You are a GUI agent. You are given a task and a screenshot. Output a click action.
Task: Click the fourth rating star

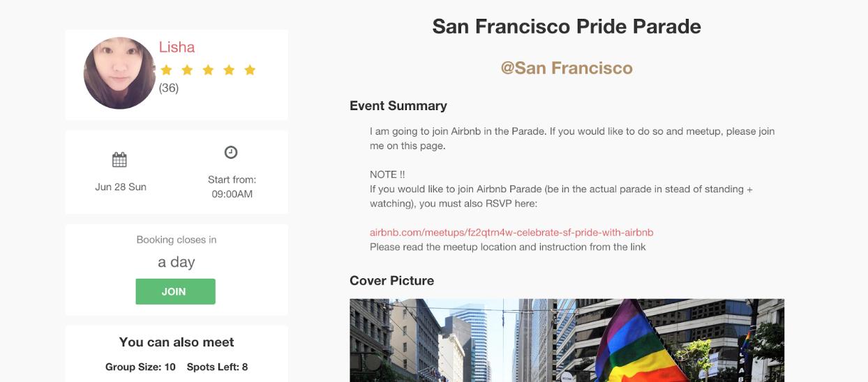[229, 70]
